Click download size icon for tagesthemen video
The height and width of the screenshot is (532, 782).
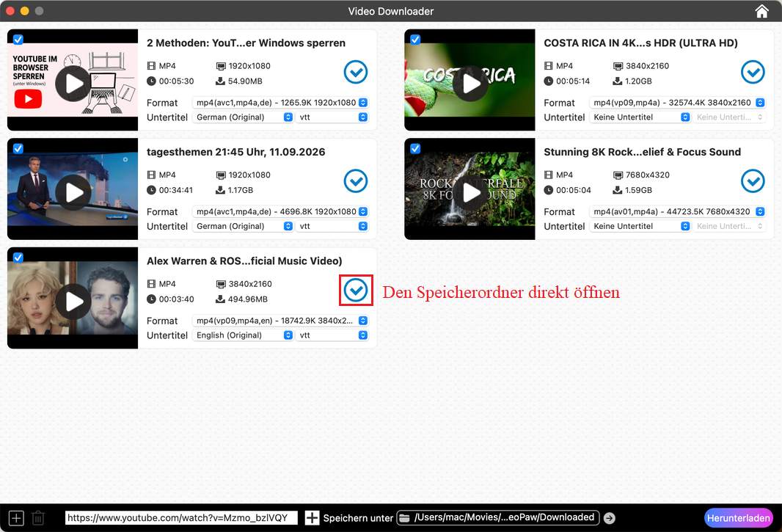[220, 190]
